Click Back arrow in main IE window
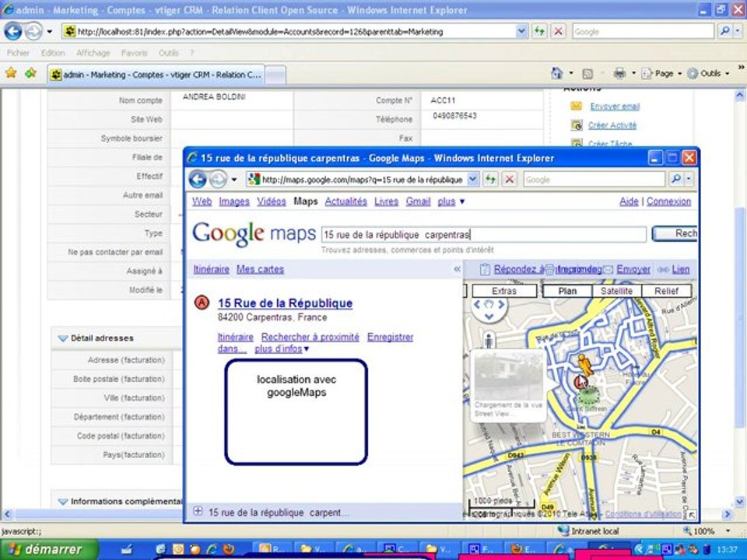The width and height of the screenshot is (747, 560). tap(13, 31)
